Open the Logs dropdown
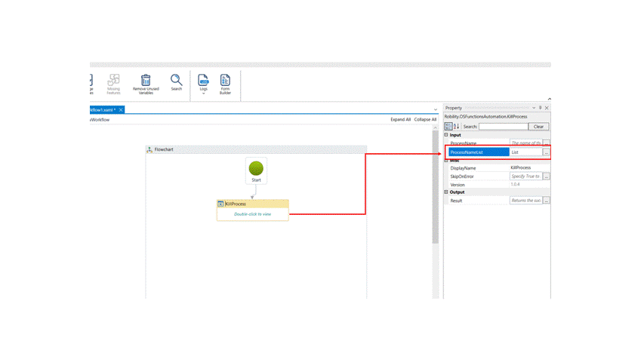 203,94
